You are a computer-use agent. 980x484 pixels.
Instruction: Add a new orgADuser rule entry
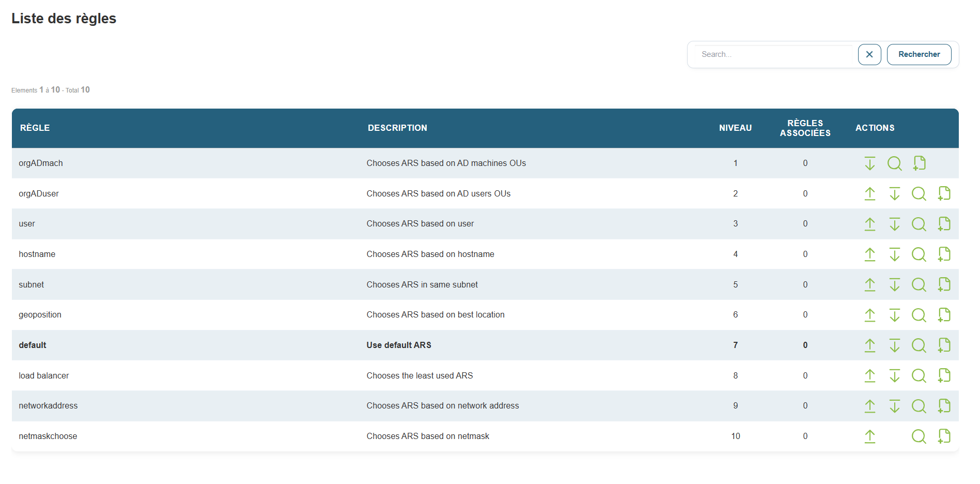[x=944, y=194]
